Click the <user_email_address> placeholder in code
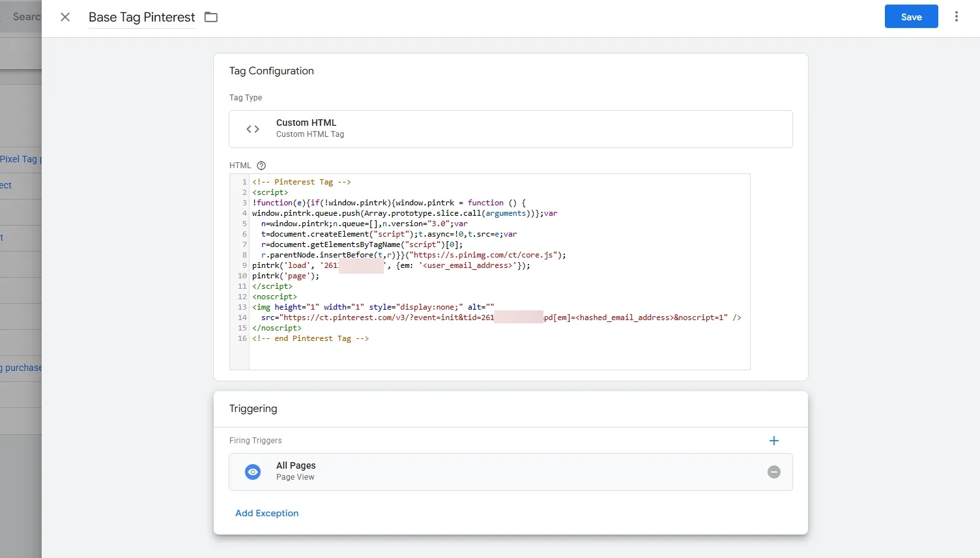The image size is (980, 558). pos(468,265)
